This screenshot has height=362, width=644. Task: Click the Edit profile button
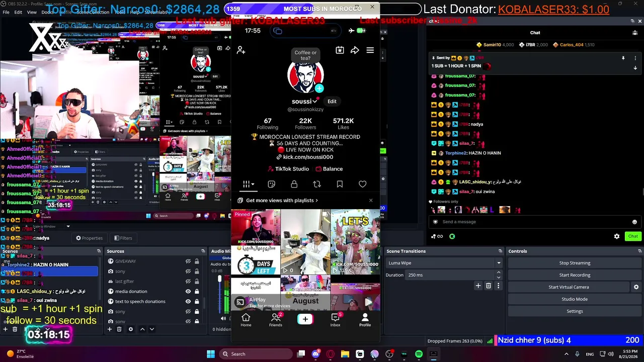point(332,102)
